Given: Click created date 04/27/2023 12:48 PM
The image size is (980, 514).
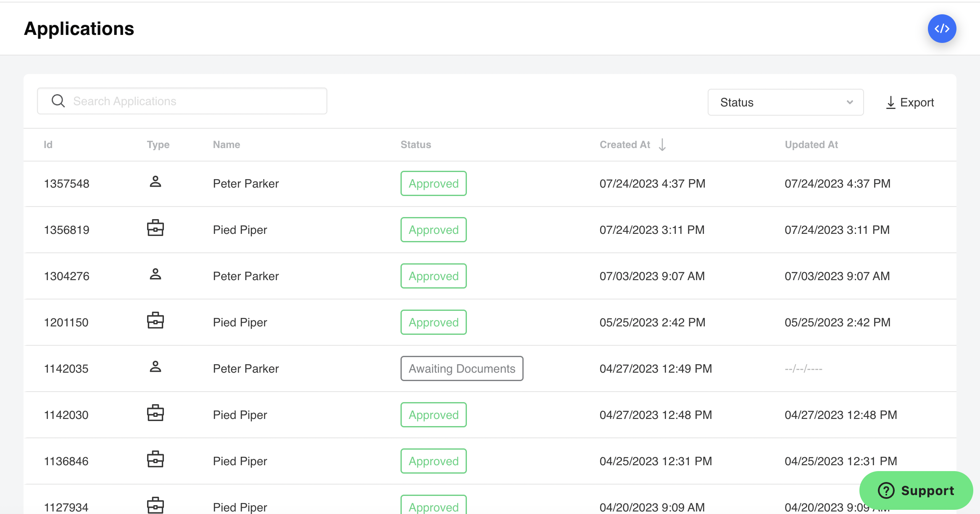Looking at the screenshot, I should (x=656, y=415).
